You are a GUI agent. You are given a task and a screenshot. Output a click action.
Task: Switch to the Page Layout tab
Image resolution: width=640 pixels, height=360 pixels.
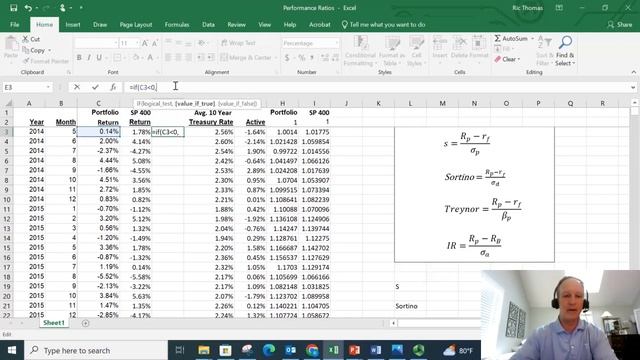[x=136, y=25]
